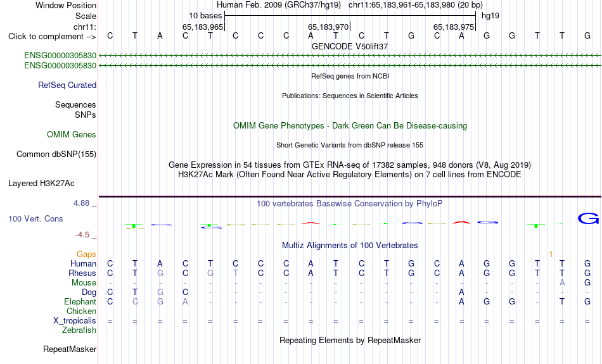Click the 65,183,965 coordinate marker

[203, 27]
